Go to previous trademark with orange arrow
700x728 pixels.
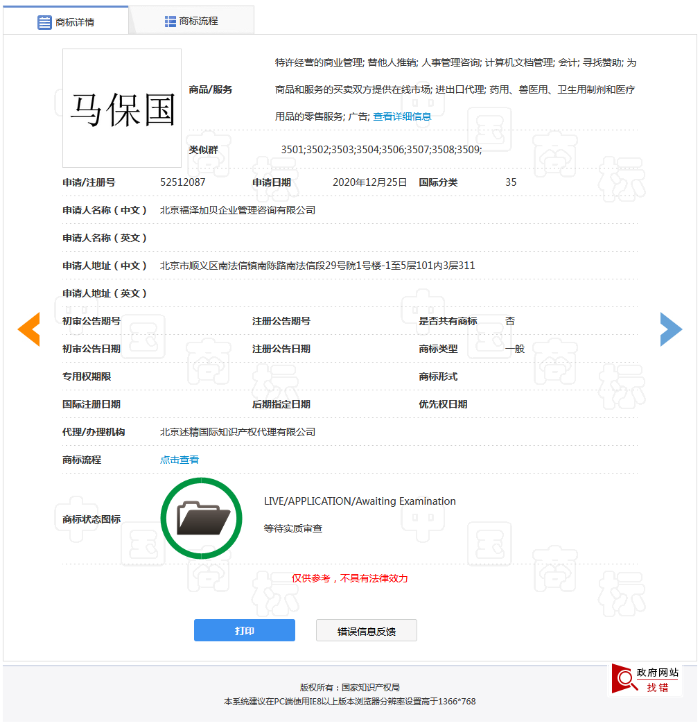[28, 329]
